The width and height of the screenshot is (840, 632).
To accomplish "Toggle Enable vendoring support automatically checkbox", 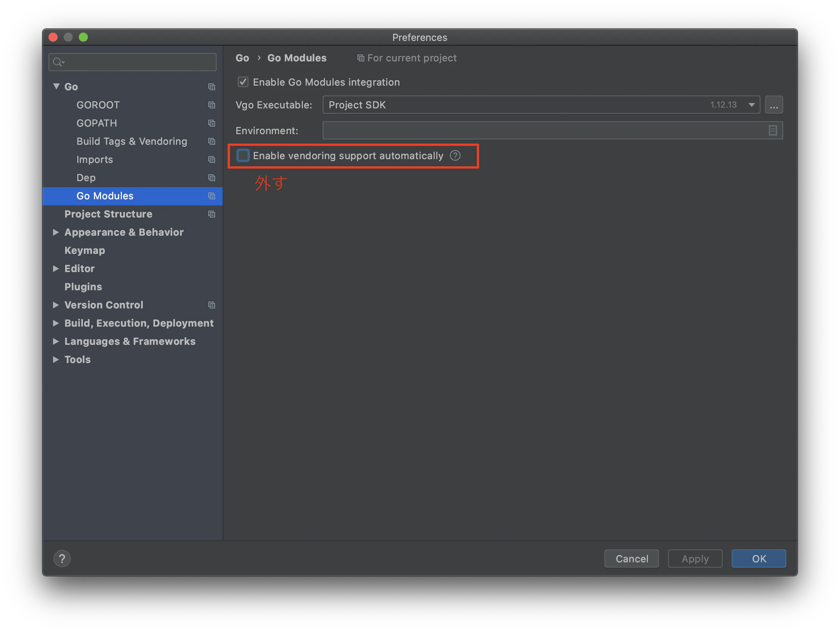I will (x=243, y=155).
